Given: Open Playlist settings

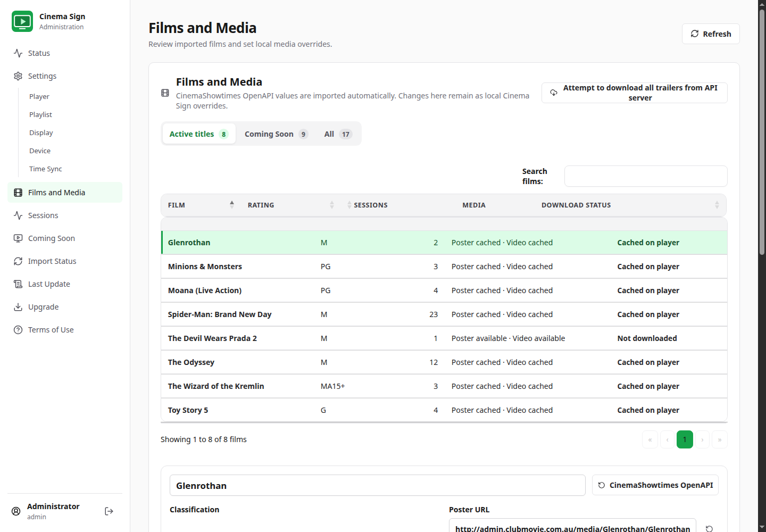Looking at the screenshot, I should tap(40, 115).
